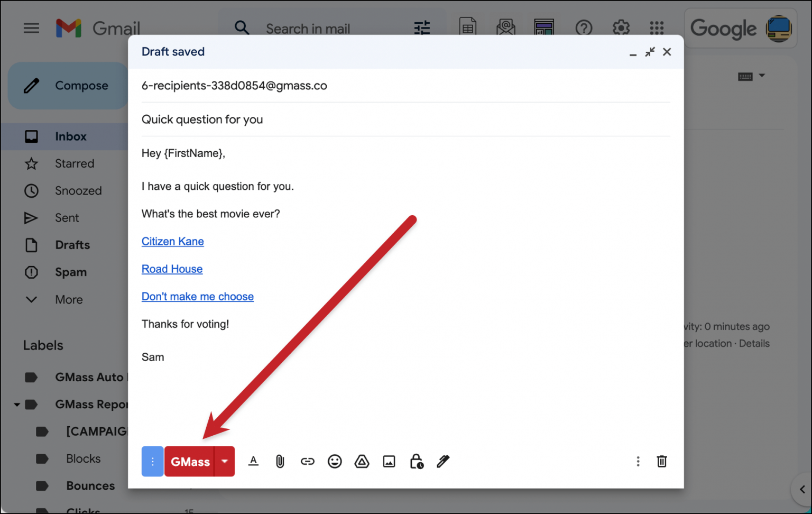Attach a file with the paperclip icon
This screenshot has height=514, width=812.
[x=280, y=461]
